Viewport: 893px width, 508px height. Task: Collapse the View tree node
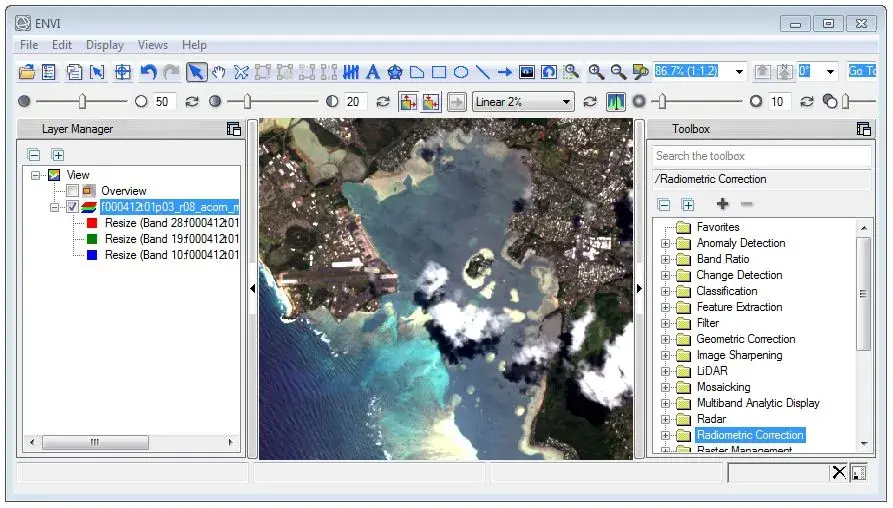(x=36, y=175)
